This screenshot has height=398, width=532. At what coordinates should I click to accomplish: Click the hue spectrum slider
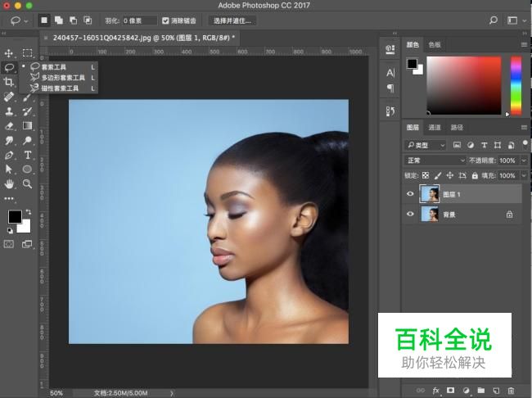(516, 85)
